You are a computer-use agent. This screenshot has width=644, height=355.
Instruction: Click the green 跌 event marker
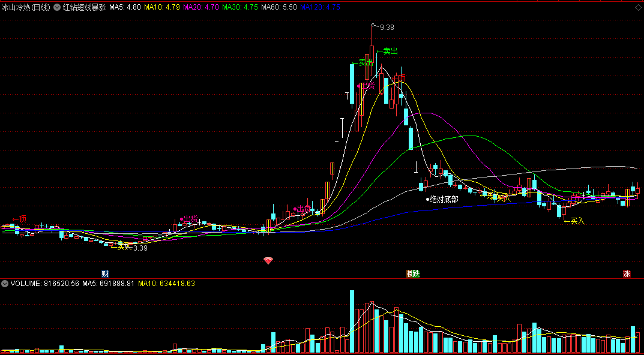(x=417, y=273)
